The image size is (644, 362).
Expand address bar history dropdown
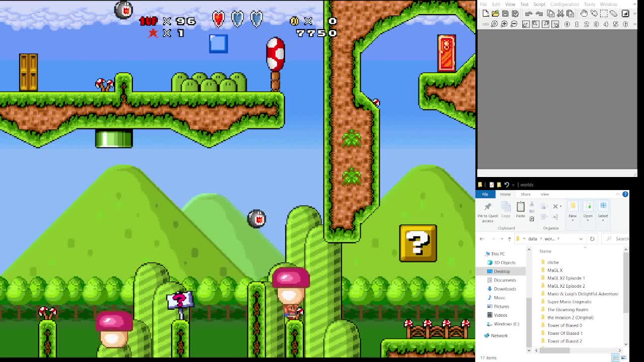tap(581, 239)
